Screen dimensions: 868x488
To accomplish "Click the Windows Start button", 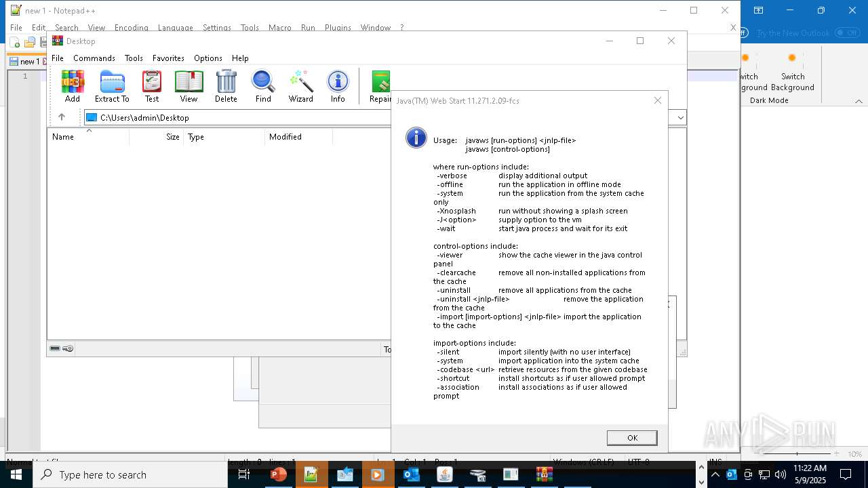I will click(16, 474).
